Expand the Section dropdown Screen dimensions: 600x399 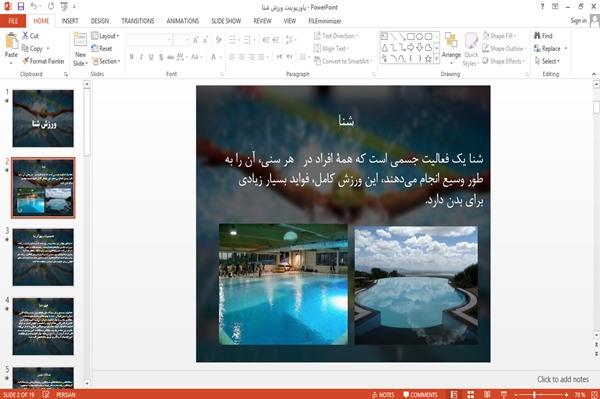tap(106, 61)
